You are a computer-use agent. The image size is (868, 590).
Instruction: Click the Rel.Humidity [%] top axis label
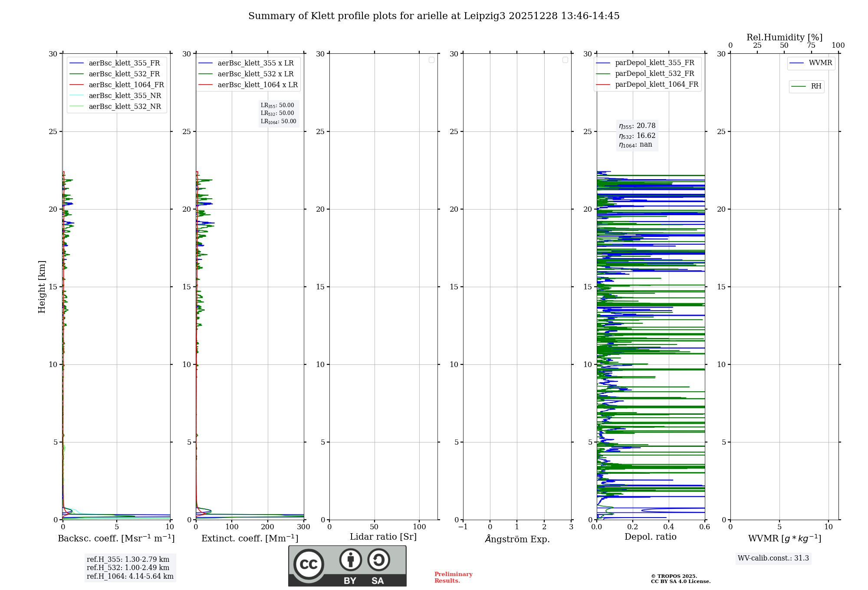pyautogui.click(x=784, y=37)
